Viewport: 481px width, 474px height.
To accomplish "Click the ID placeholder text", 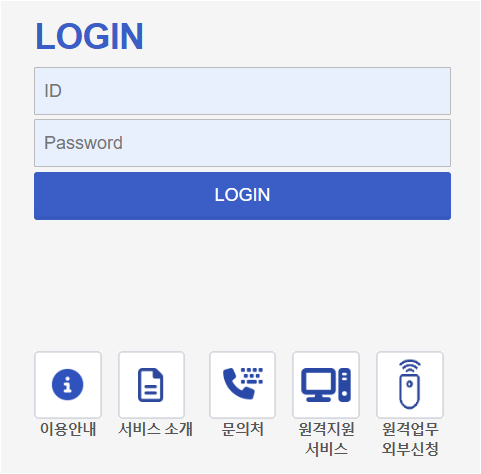I will [53, 91].
